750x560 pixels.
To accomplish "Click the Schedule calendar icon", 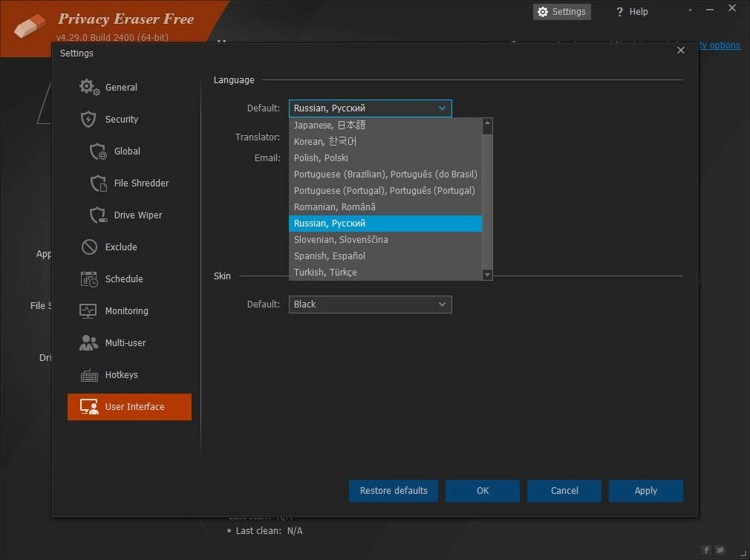I will coord(89,279).
